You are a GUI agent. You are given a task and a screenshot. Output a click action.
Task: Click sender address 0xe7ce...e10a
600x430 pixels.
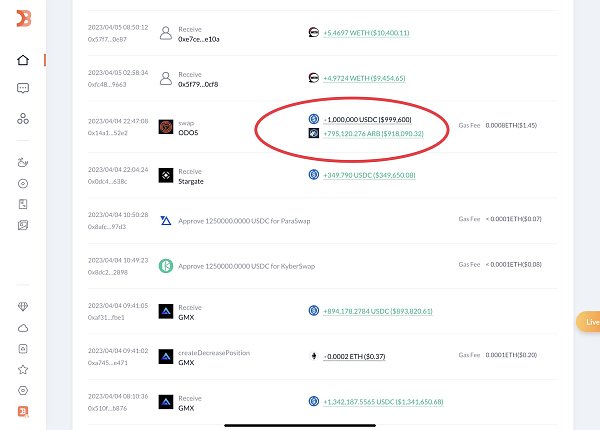point(199,39)
